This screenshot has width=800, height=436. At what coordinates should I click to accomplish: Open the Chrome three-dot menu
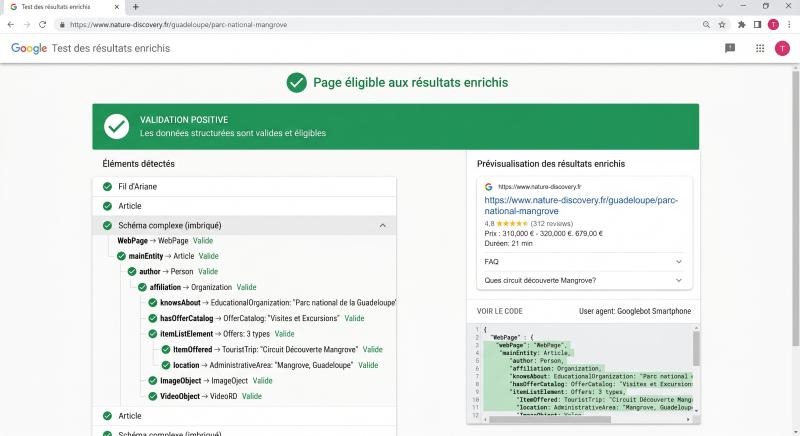(x=789, y=24)
